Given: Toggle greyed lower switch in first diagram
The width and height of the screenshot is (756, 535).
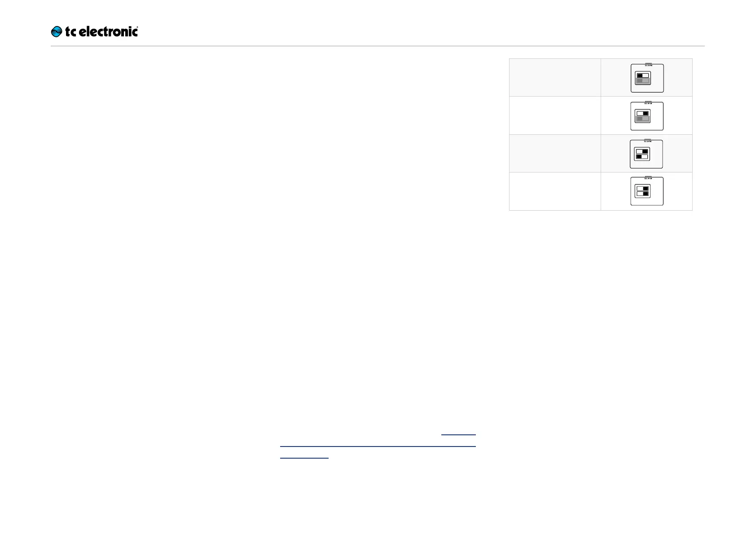Looking at the screenshot, I should [643, 81].
